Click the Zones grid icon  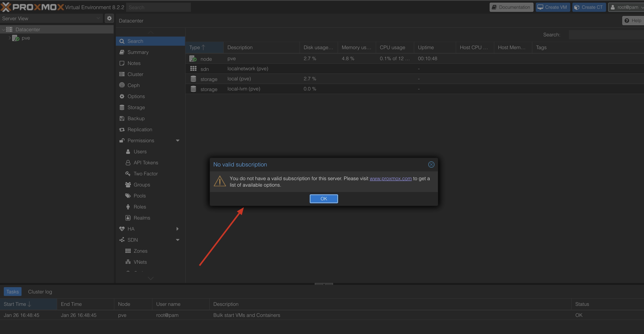click(x=128, y=251)
